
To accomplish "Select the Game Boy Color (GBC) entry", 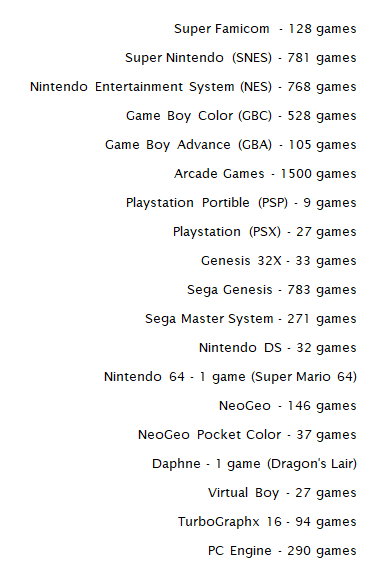I will (241, 116).
